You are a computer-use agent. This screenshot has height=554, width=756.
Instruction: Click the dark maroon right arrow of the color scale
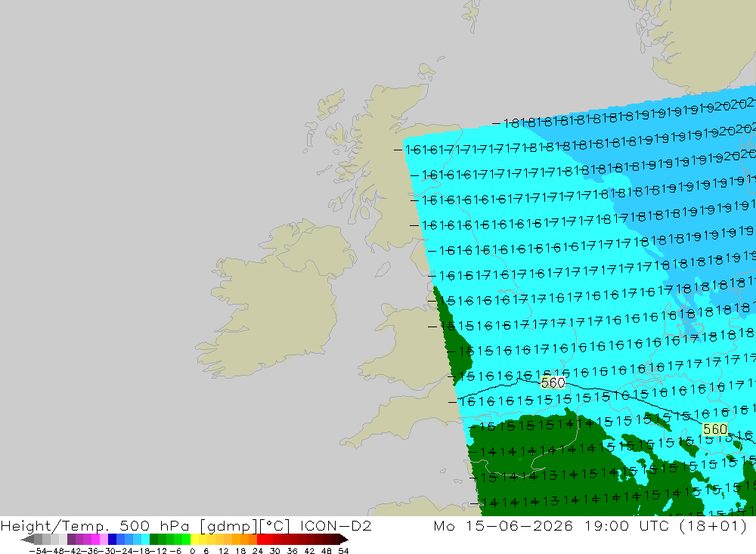pyautogui.click(x=344, y=540)
